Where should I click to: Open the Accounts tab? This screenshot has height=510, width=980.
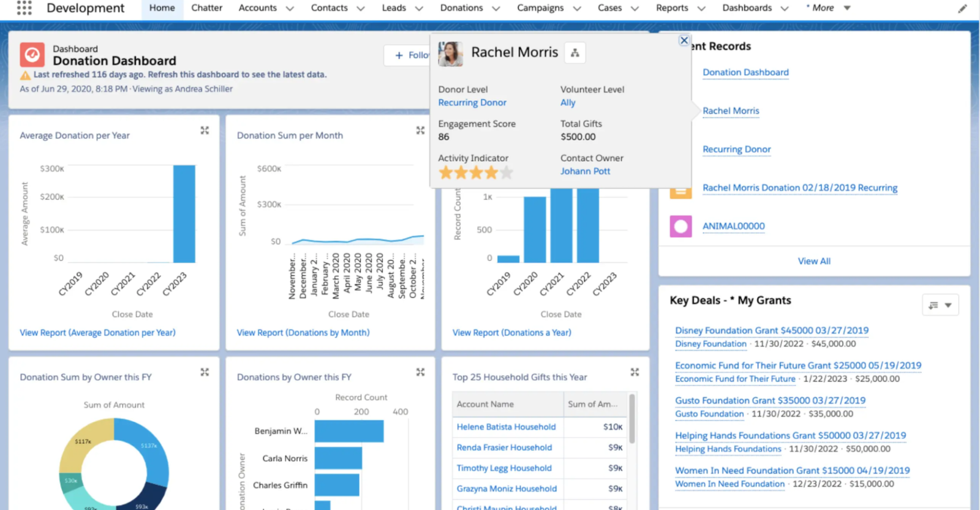point(257,8)
